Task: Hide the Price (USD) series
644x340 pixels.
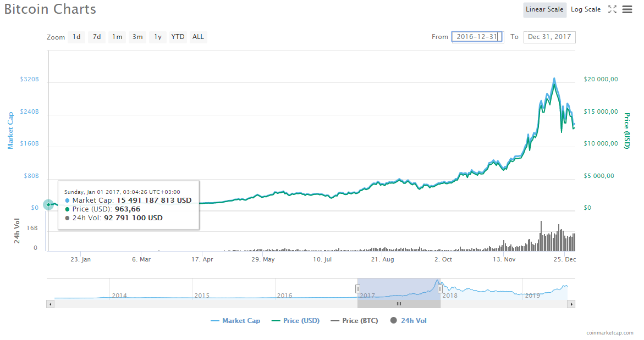Action: click(x=296, y=321)
